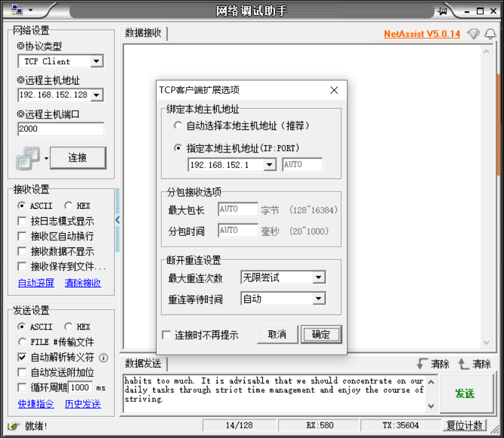Toggle 接收数据不显示 checkbox

coord(22,251)
